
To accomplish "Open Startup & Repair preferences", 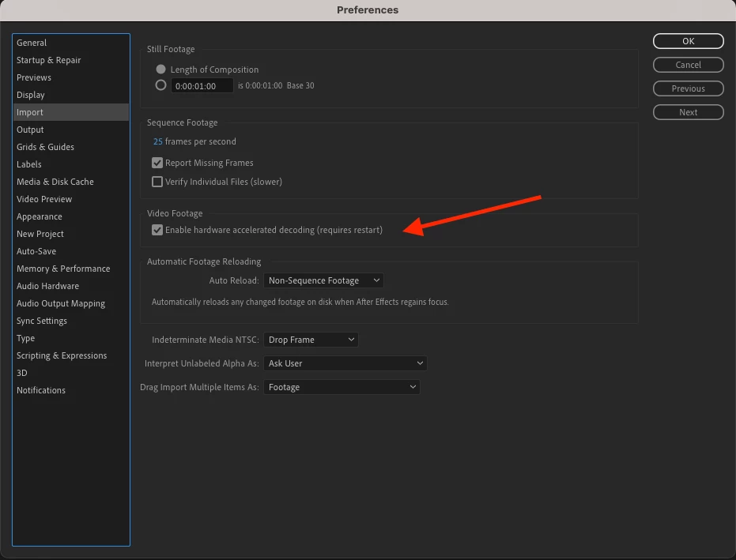I will pos(71,60).
